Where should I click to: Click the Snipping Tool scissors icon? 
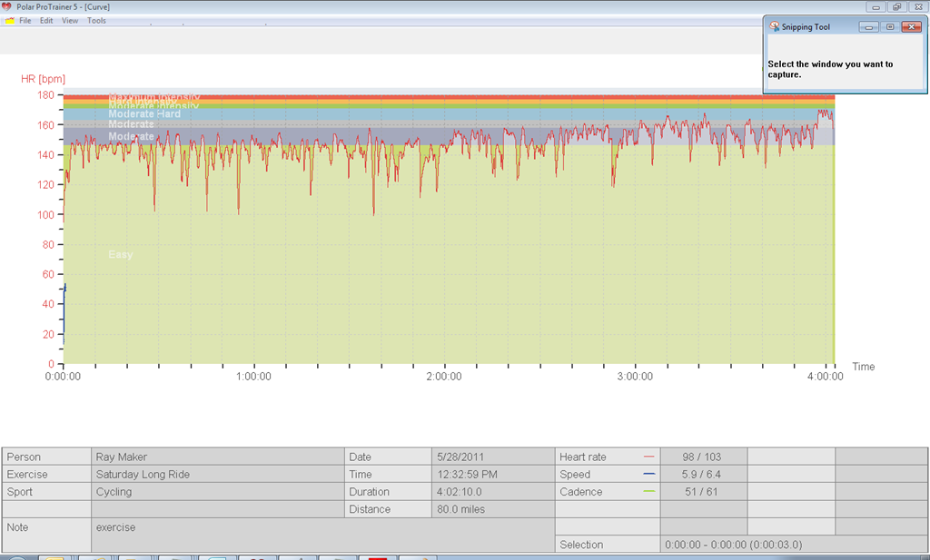coord(775,26)
